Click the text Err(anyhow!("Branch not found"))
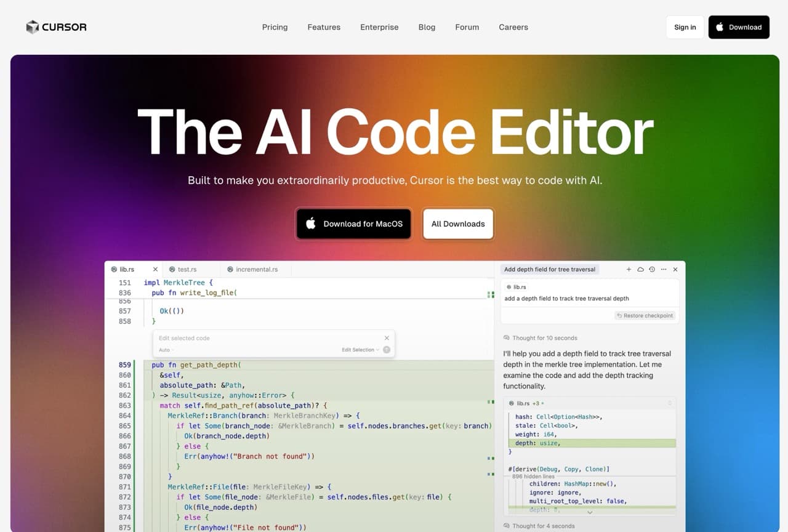The width and height of the screenshot is (788, 532). pos(249,456)
